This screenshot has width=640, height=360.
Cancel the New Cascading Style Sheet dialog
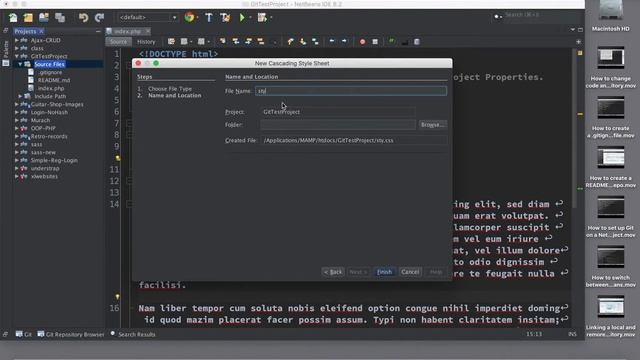click(x=410, y=272)
